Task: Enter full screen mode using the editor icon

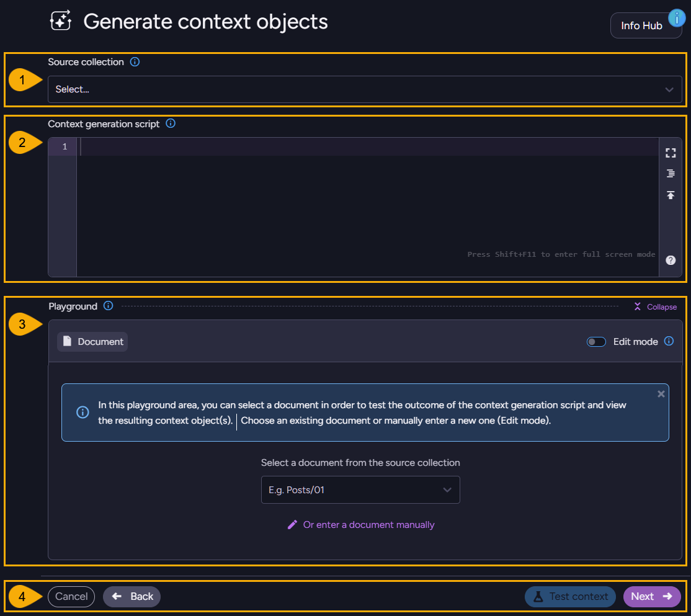Action: (x=671, y=152)
